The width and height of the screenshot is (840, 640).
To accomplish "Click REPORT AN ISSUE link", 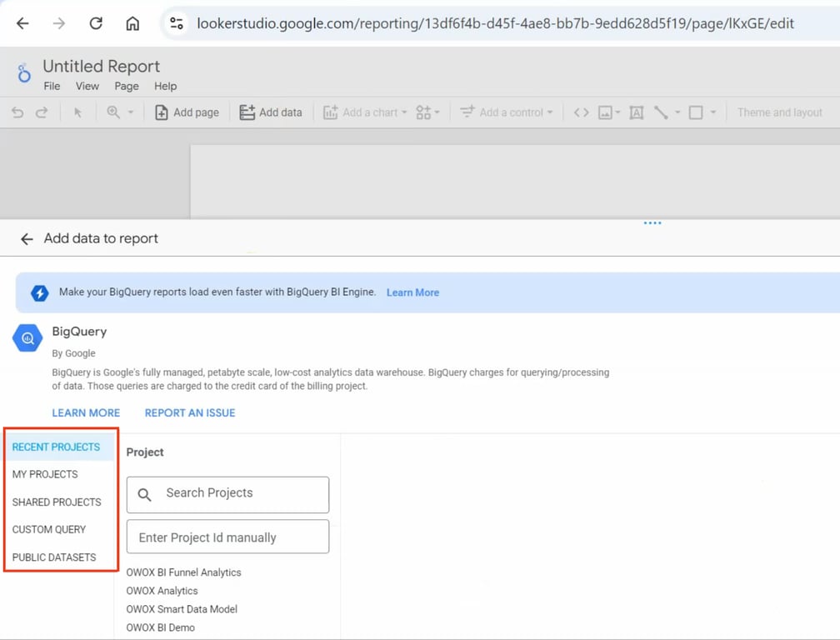I will (x=190, y=413).
